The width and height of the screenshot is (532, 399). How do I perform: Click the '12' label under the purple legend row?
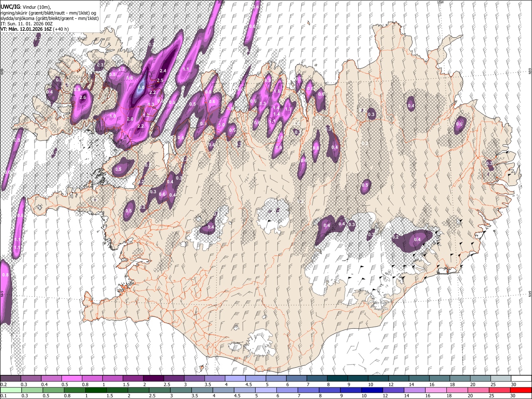click(x=391, y=384)
